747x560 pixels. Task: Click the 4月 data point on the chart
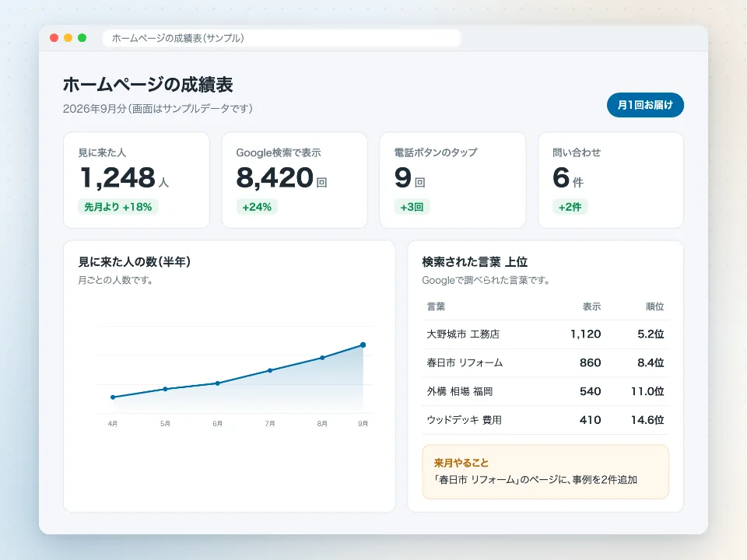click(113, 397)
